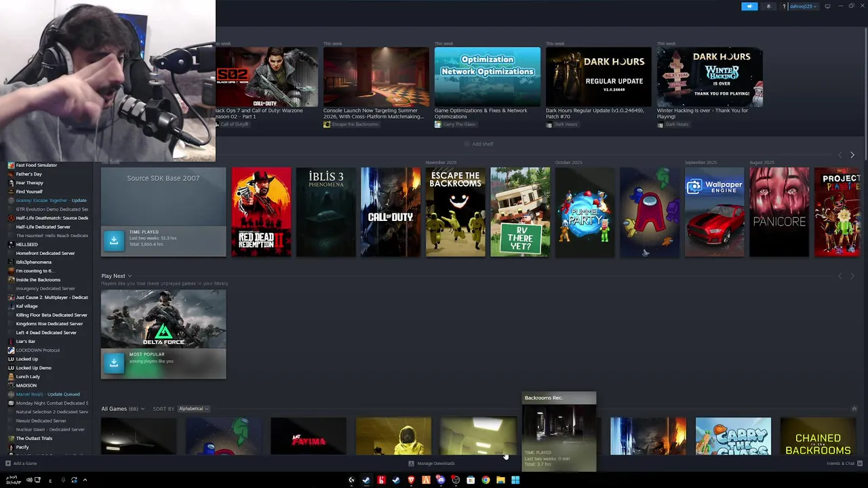Select Marvel Rivals - Update Queued entry
This screenshot has width=868, height=488.
[48, 394]
